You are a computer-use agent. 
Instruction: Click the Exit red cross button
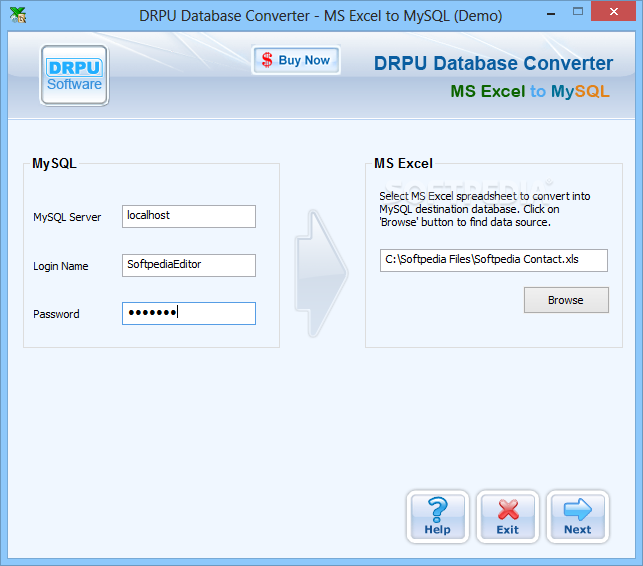pos(508,516)
